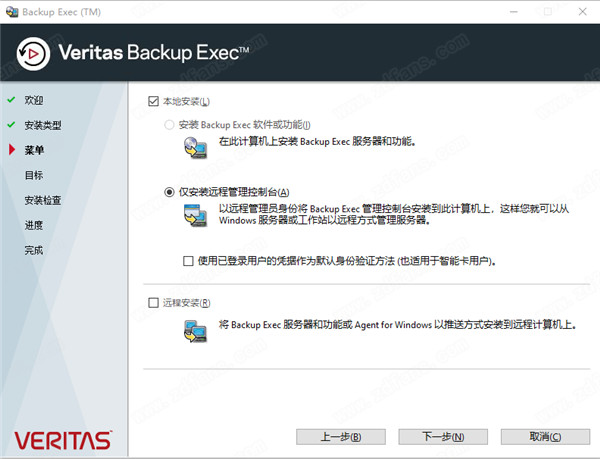This screenshot has height=459, width=600.
Task: Click the 下一步(N) next button
Action: point(443,436)
